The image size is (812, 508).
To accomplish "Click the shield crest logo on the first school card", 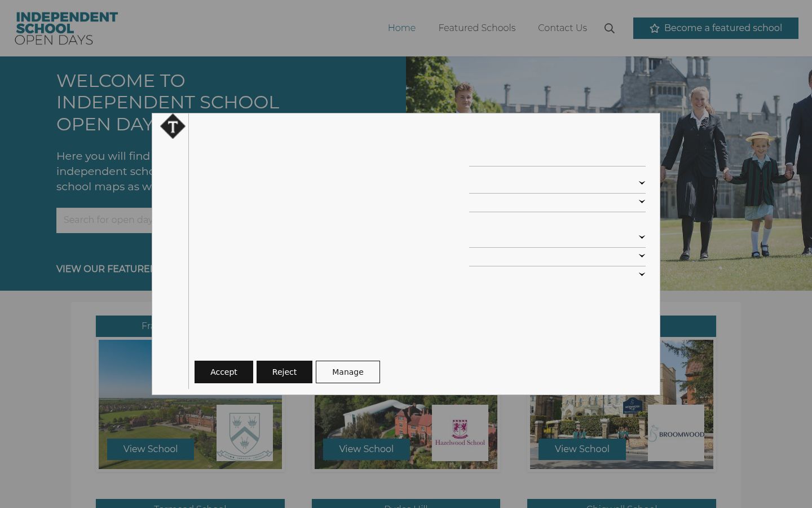I will click(245, 433).
